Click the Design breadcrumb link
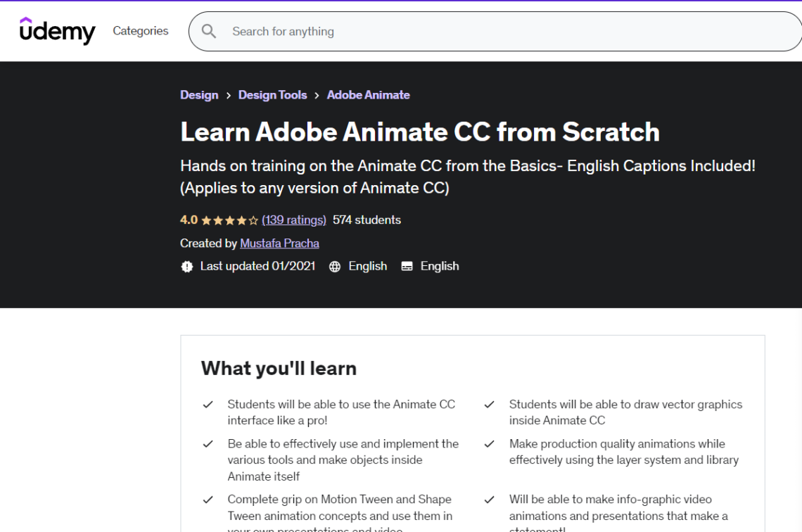 199,94
